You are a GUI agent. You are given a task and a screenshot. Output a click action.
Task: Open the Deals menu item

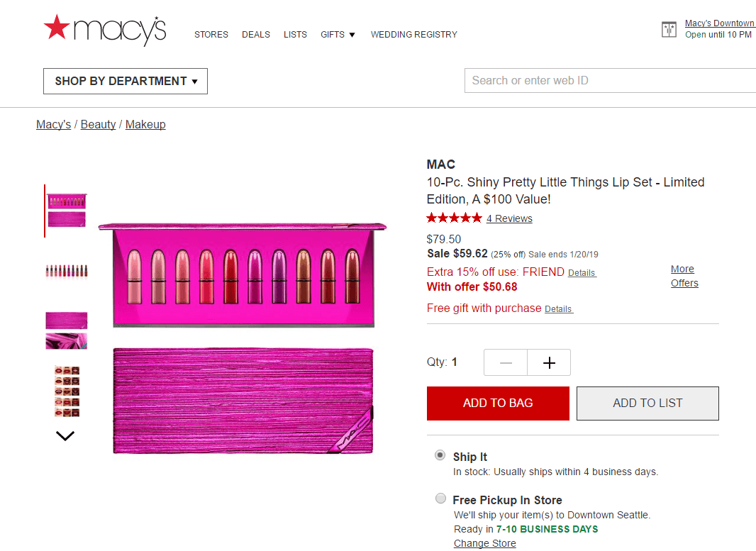256,35
